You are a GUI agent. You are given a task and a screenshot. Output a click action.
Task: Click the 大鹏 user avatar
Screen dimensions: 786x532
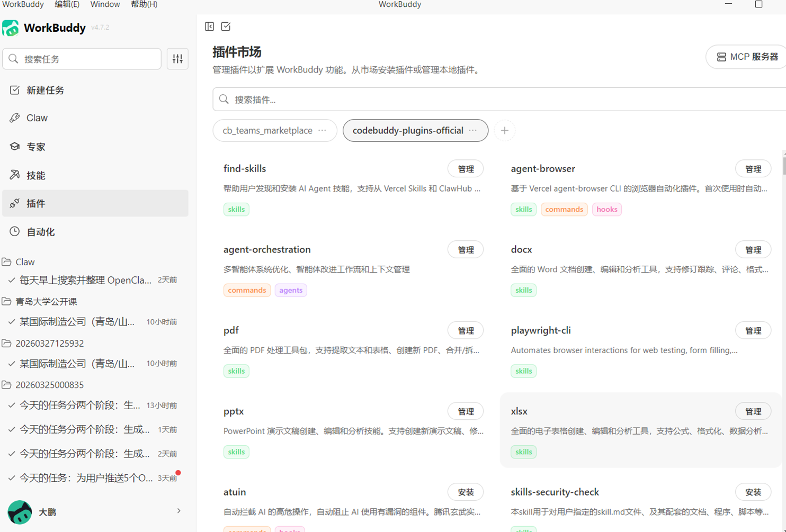pos(20,512)
